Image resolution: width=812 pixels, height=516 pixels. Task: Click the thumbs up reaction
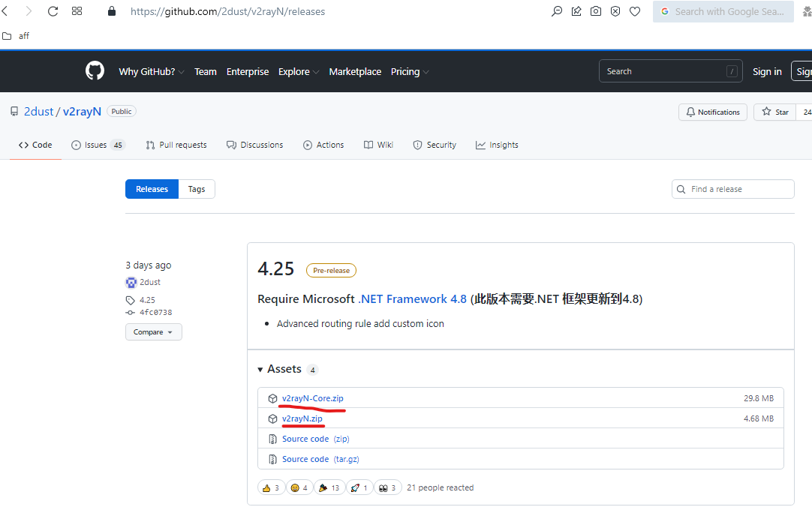270,487
